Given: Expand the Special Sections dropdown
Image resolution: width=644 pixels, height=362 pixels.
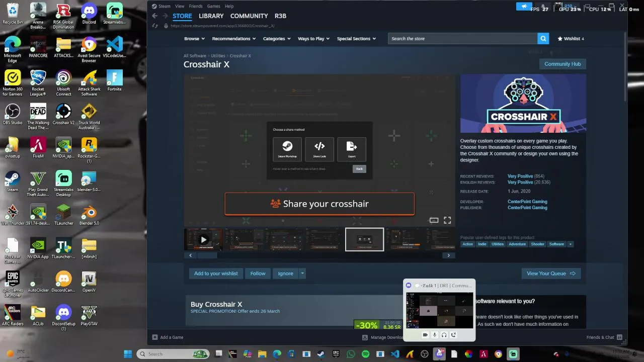Looking at the screenshot, I should coord(357,39).
